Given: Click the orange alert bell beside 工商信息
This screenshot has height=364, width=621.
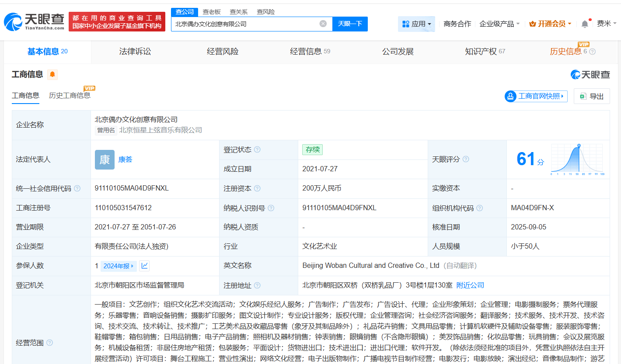Looking at the screenshot, I should click(x=52, y=74).
